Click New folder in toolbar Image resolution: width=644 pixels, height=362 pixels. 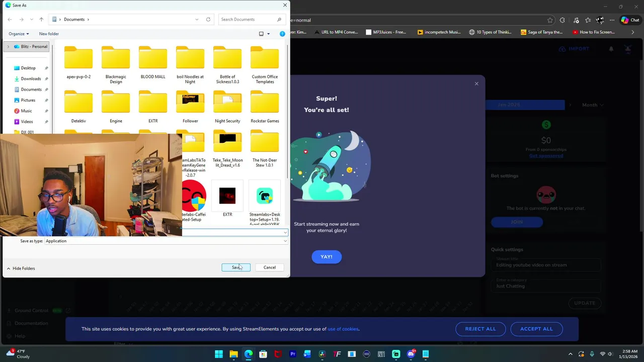[49, 34]
